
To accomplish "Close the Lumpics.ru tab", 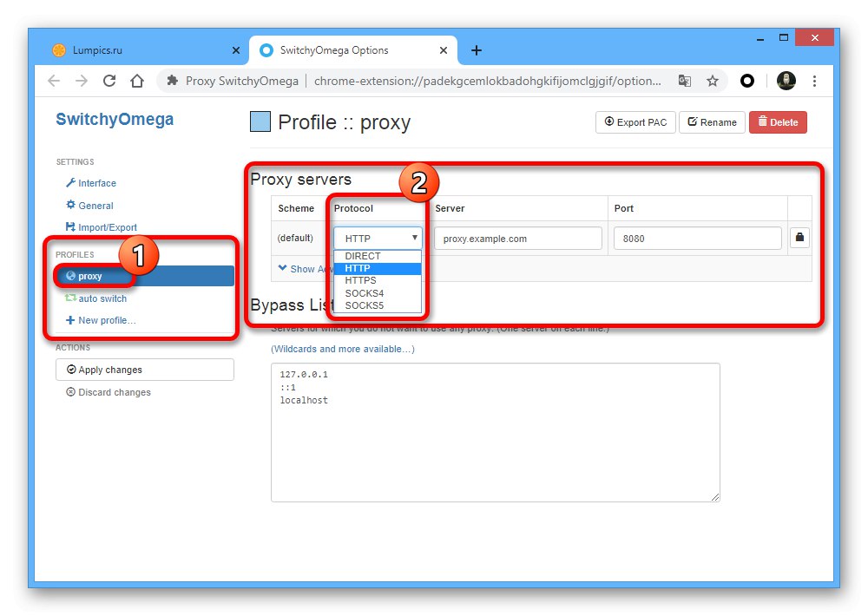I will 236,50.
